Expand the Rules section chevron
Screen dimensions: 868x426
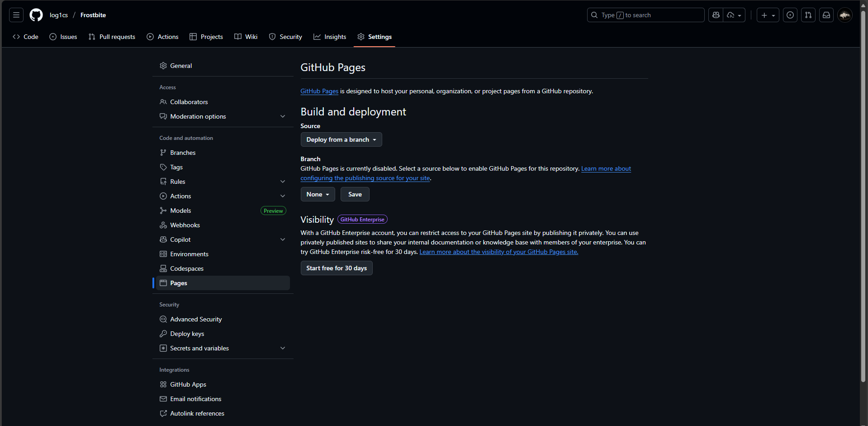coord(283,182)
